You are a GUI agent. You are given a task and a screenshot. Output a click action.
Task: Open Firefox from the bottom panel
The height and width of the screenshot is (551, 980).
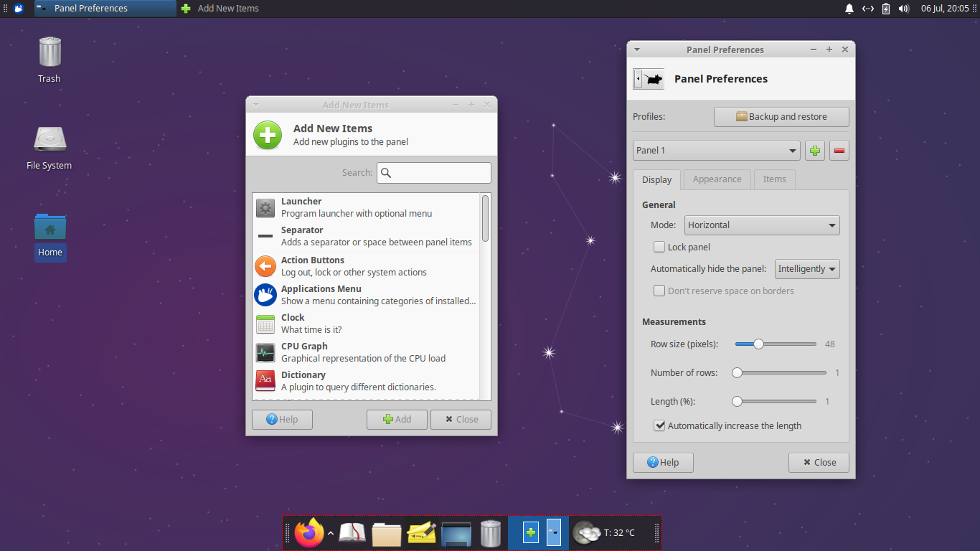(308, 533)
